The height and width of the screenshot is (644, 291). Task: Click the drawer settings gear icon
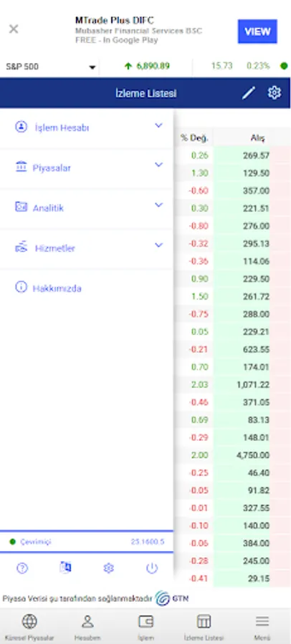[x=109, y=568]
